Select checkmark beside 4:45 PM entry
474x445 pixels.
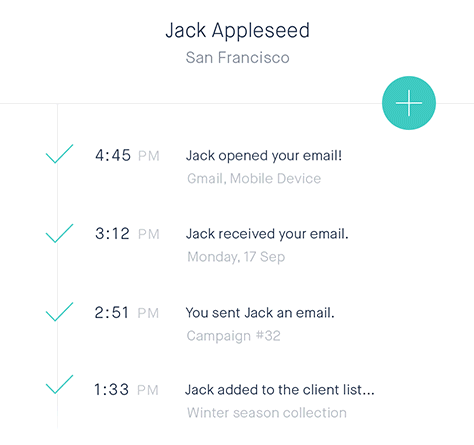tap(59, 154)
